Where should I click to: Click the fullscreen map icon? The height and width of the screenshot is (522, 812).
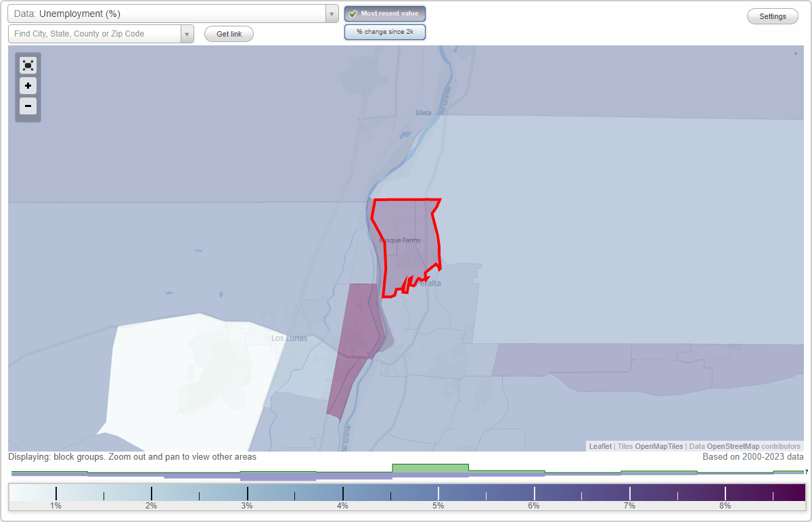tap(28, 66)
